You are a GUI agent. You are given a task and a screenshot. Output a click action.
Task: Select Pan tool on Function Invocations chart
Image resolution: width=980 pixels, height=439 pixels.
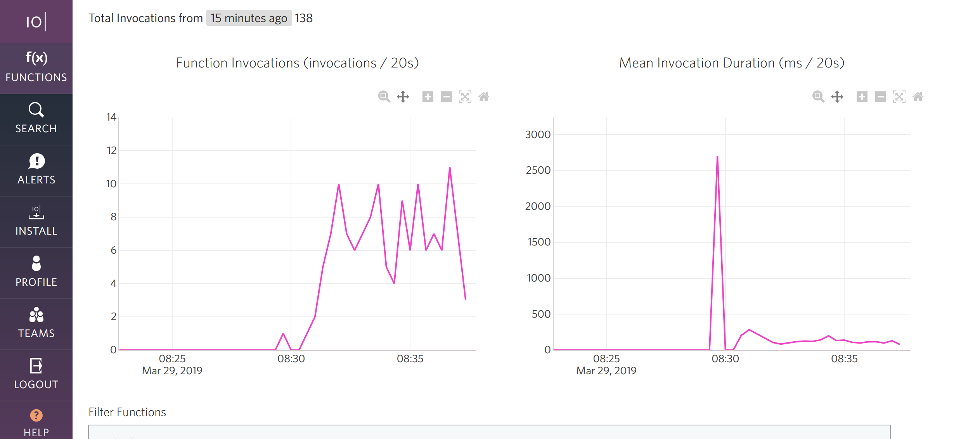(403, 97)
